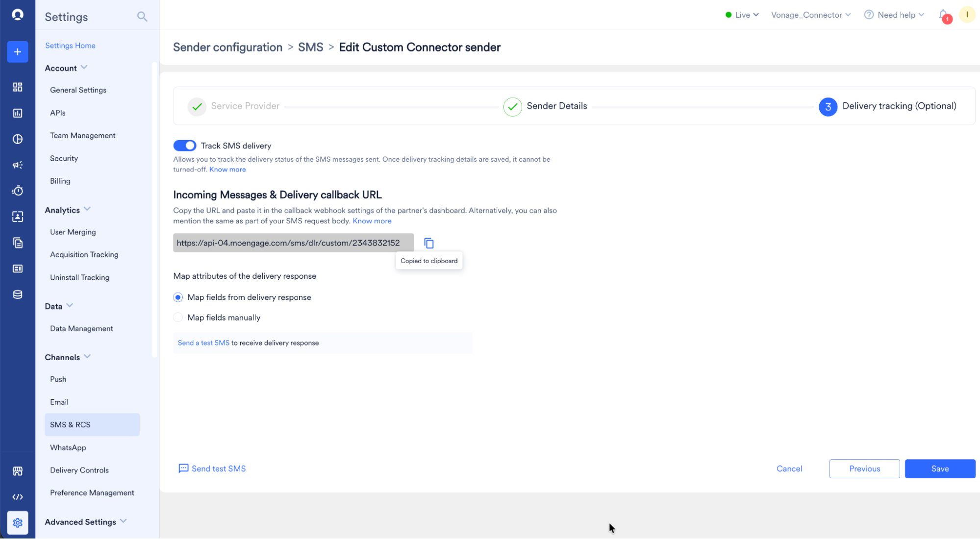
Task: Click Know more after callback URL description
Action: [x=372, y=221]
